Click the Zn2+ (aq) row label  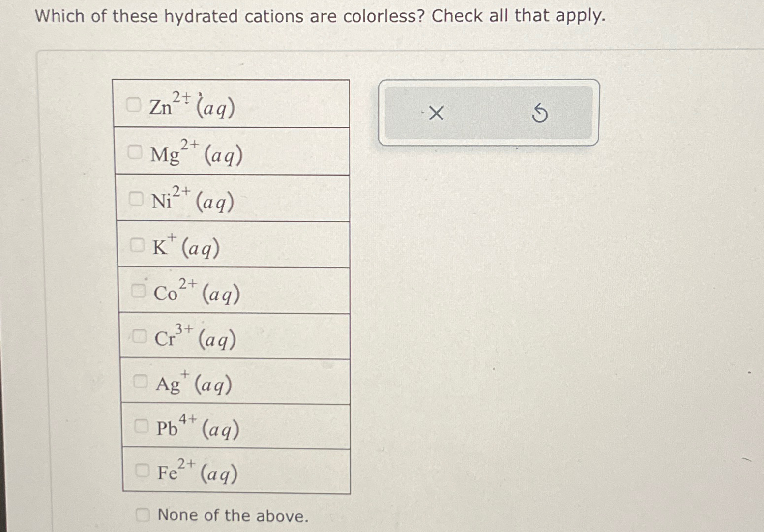[x=189, y=105]
